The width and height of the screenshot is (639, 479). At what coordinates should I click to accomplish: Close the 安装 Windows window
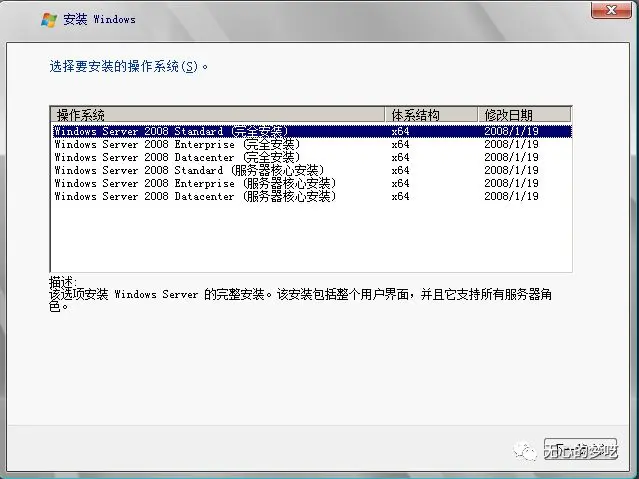click(x=611, y=10)
